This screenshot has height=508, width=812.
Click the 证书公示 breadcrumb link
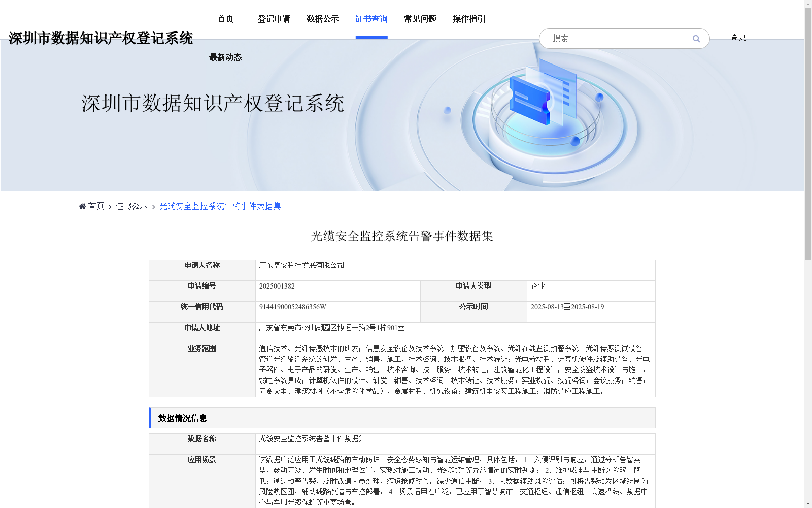pyautogui.click(x=132, y=206)
